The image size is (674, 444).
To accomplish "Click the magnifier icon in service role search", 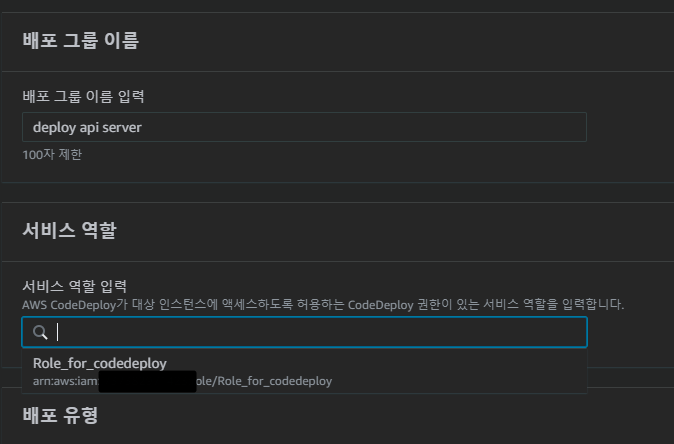I will [40, 332].
